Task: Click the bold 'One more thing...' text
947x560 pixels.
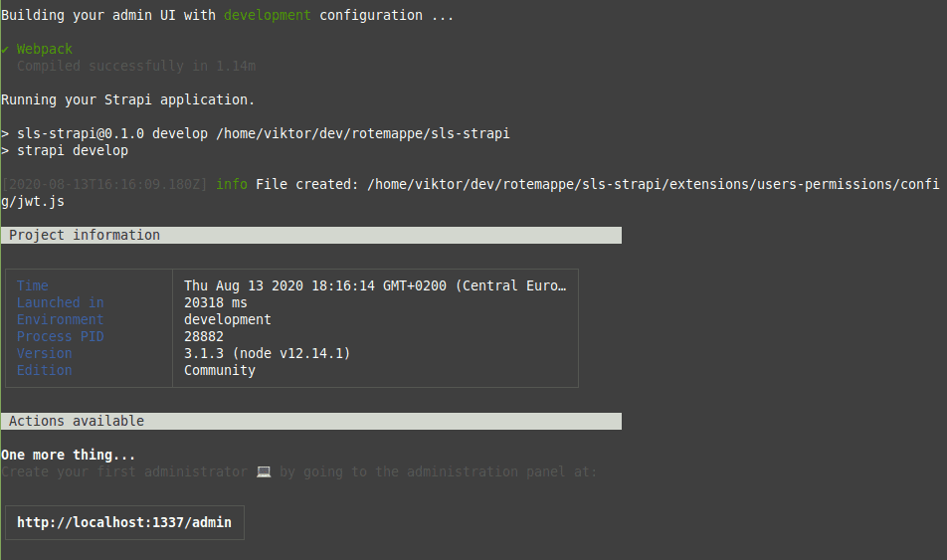Action: point(69,455)
